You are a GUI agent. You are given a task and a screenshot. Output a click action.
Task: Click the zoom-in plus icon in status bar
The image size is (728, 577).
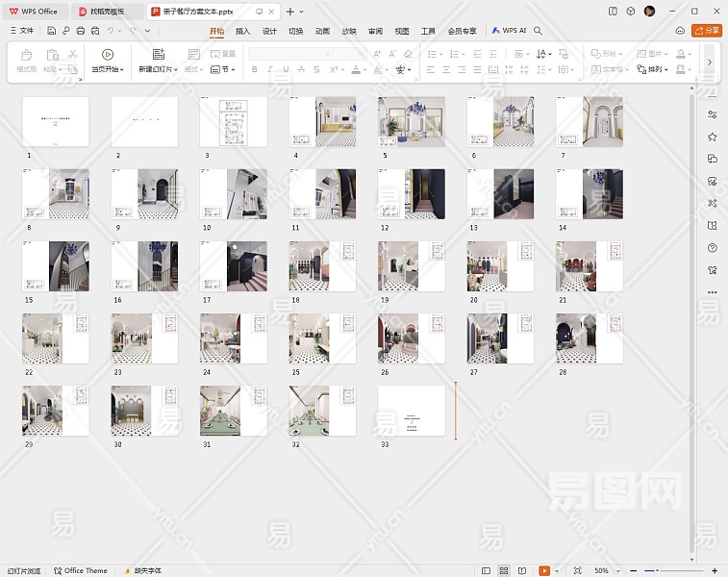[x=713, y=570]
